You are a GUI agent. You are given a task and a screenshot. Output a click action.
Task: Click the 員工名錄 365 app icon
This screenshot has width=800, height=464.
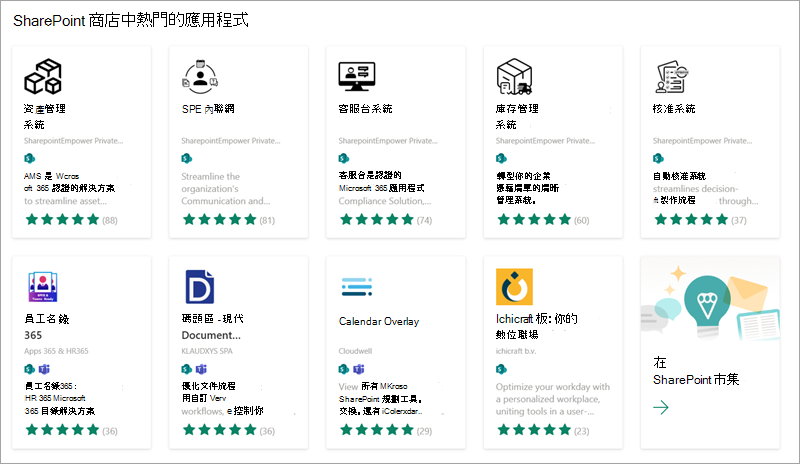pyautogui.click(x=43, y=287)
